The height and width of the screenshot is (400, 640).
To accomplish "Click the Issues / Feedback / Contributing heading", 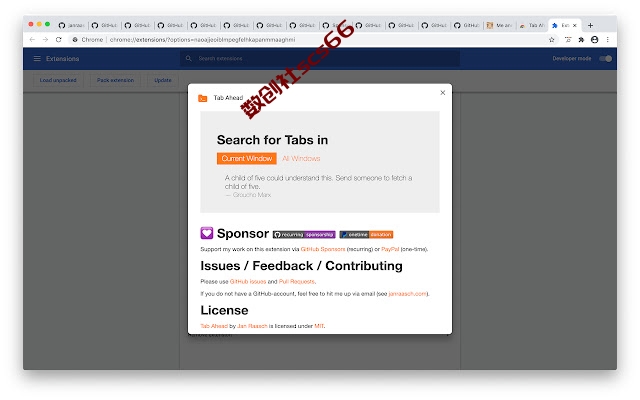I will coord(301,266).
